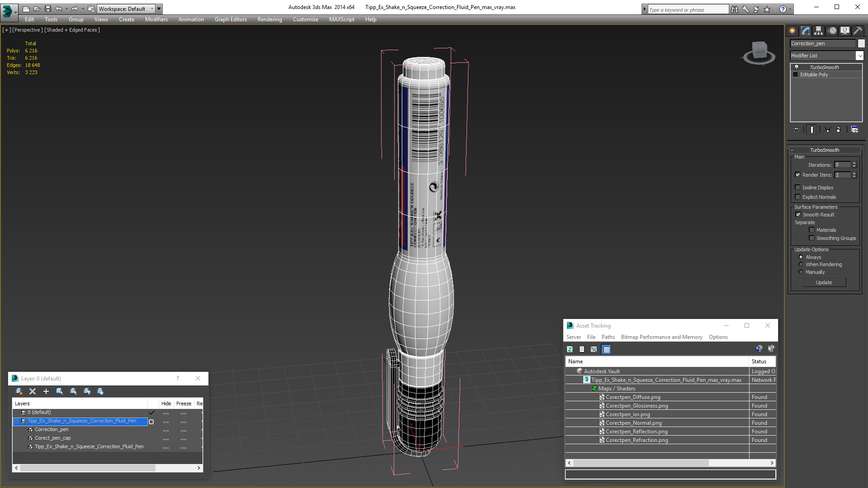Viewport: 868px width, 488px height.
Task: Click Add Selected Objects plus icon in Layer dialog
Action: [46, 391]
